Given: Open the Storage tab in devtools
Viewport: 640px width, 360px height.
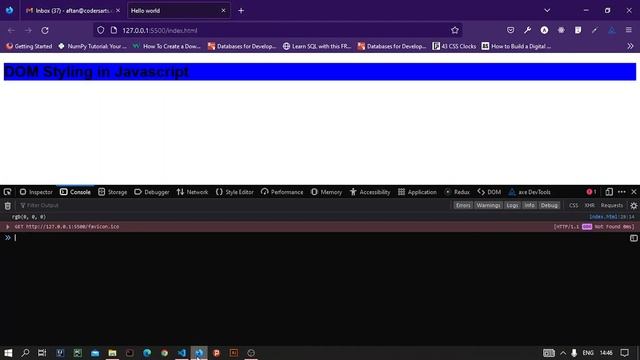Looking at the screenshot, I should (113, 192).
